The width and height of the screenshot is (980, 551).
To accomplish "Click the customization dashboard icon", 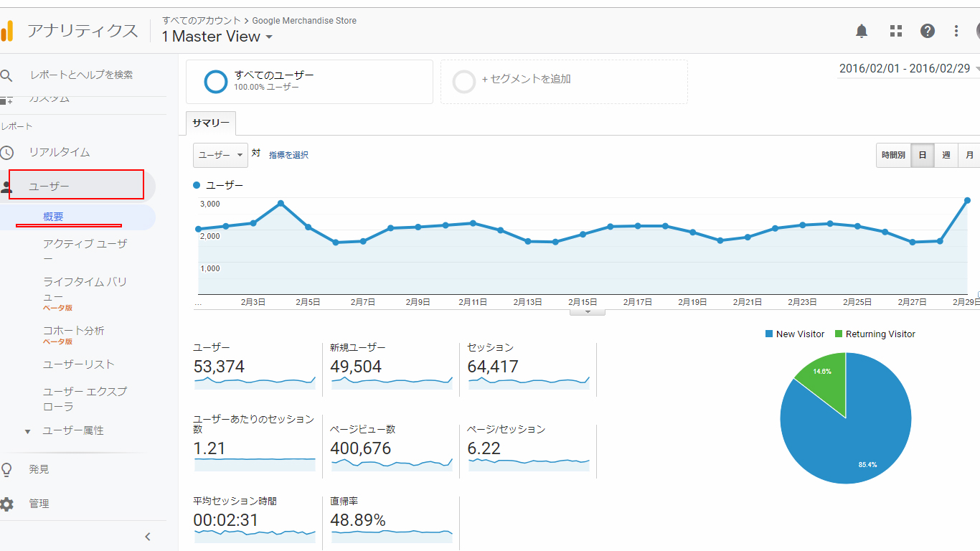I will click(6, 100).
